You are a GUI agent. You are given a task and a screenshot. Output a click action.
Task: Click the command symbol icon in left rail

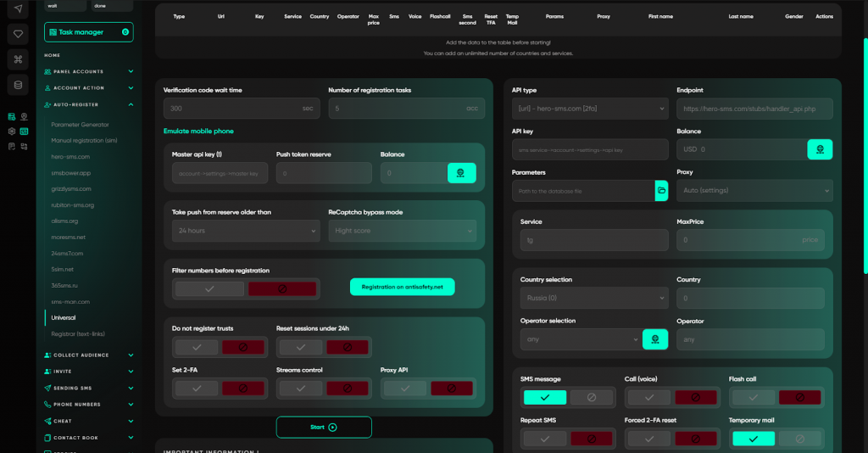(18, 59)
